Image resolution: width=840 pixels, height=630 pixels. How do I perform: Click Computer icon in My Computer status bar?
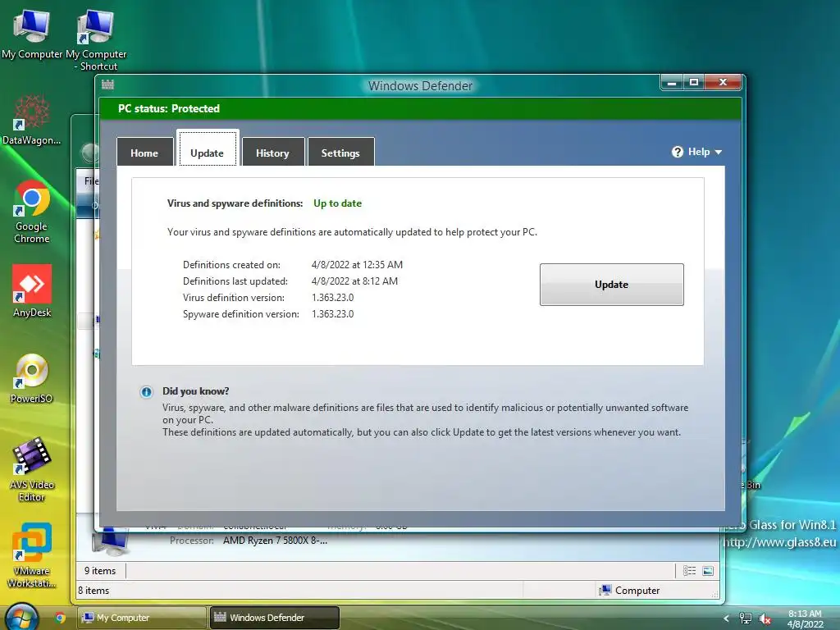[605, 591]
